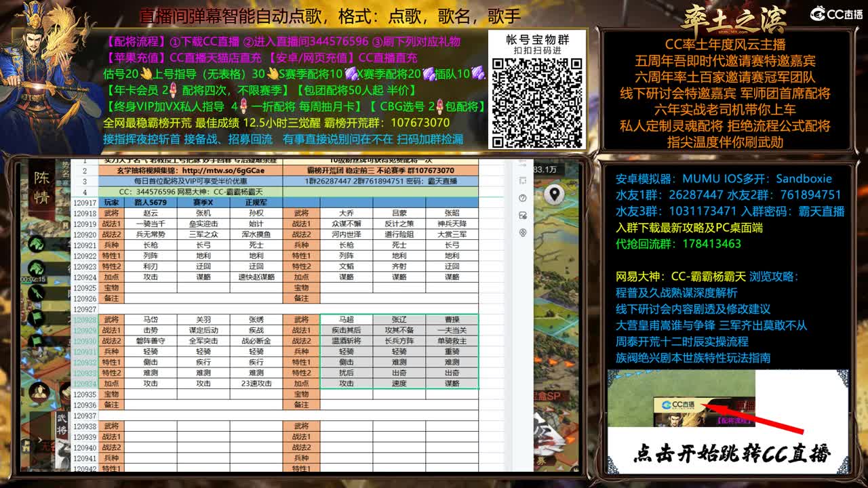Select cell 张机

(x=203, y=213)
